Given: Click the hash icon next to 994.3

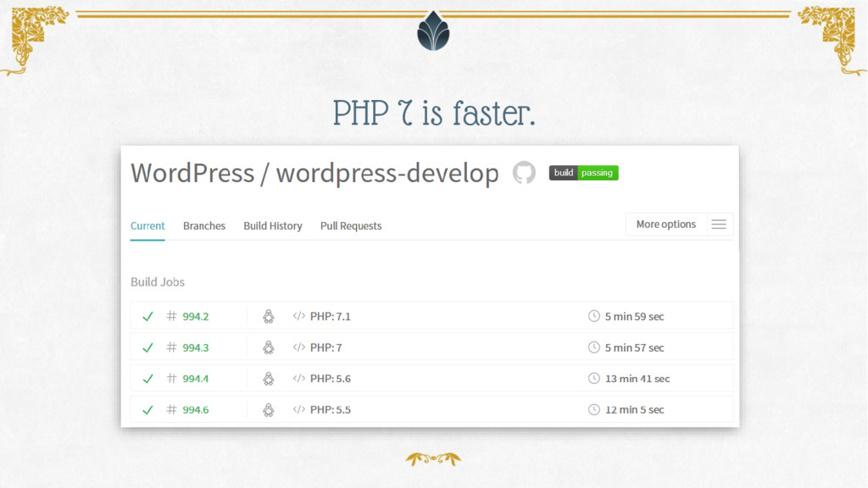Looking at the screenshot, I should point(171,347).
